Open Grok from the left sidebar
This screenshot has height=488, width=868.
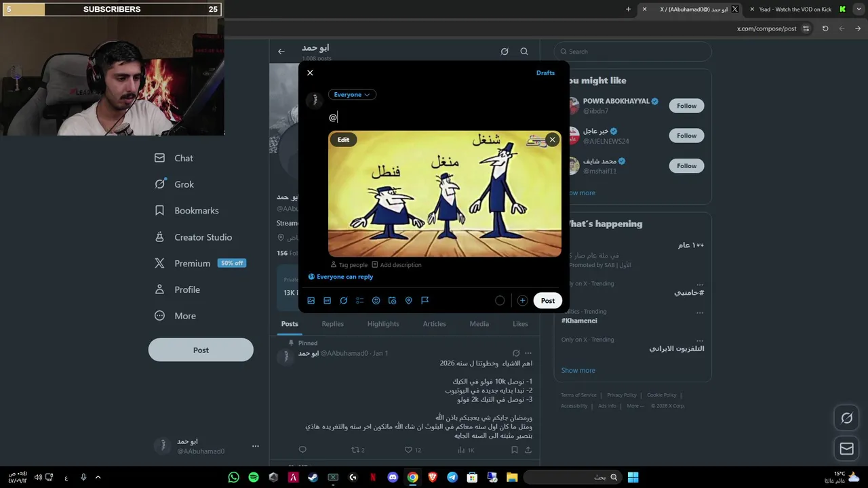click(x=174, y=184)
